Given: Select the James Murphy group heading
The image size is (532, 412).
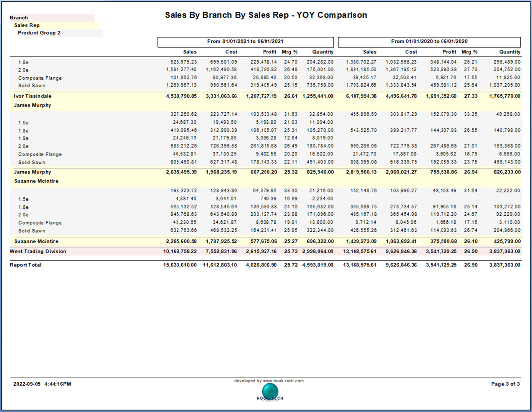Looking at the screenshot, I should pyautogui.click(x=33, y=105).
